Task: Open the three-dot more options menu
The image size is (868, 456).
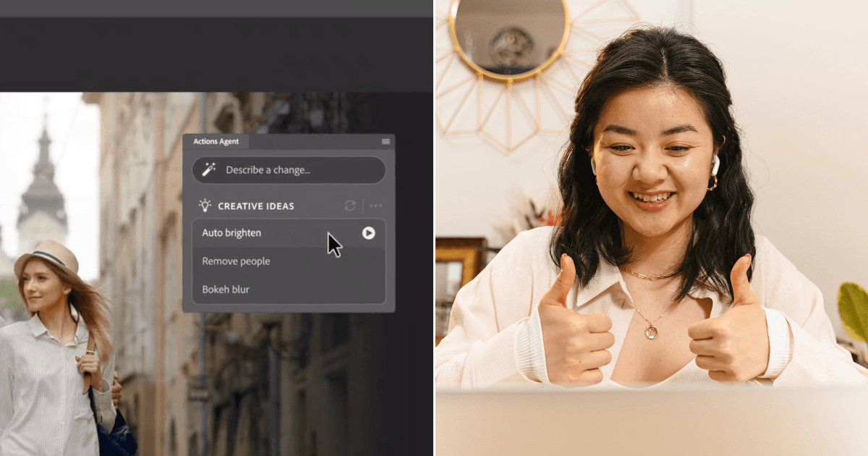Action: [x=376, y=206]
